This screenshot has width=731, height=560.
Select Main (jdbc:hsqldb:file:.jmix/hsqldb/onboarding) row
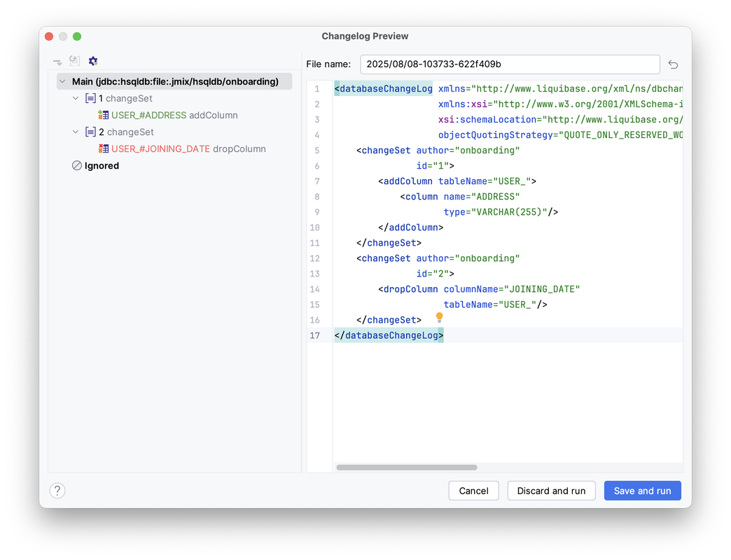point(174,81)
